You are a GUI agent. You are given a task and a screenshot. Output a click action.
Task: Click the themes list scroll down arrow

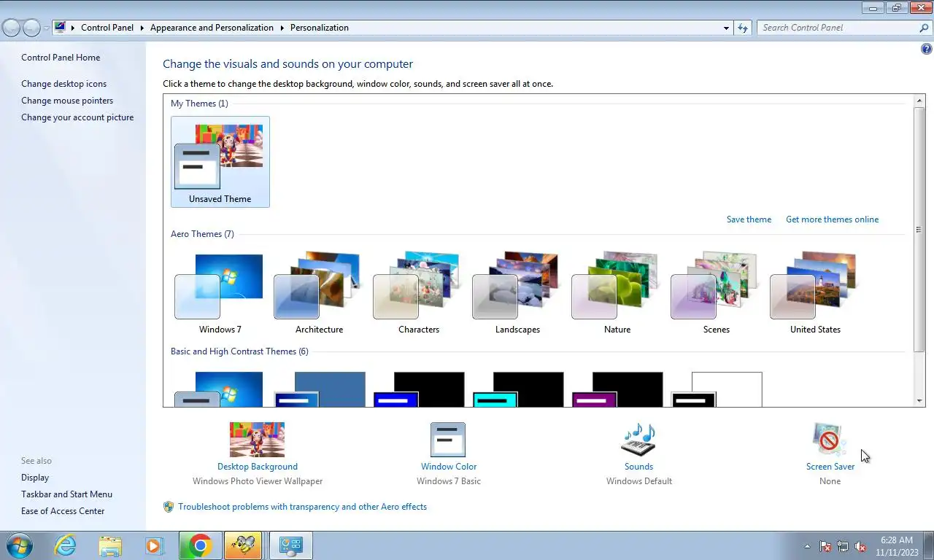tap(919, 401)
